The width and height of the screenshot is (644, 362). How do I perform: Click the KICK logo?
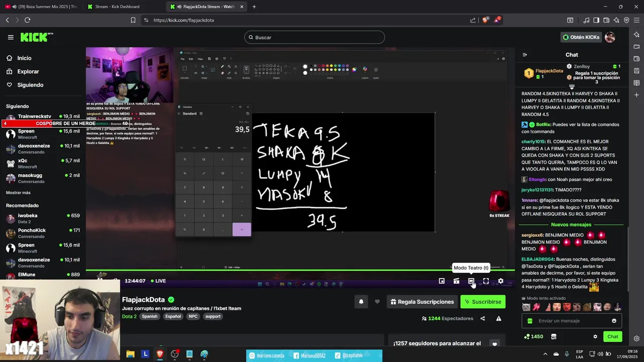[x=36, y=37]
